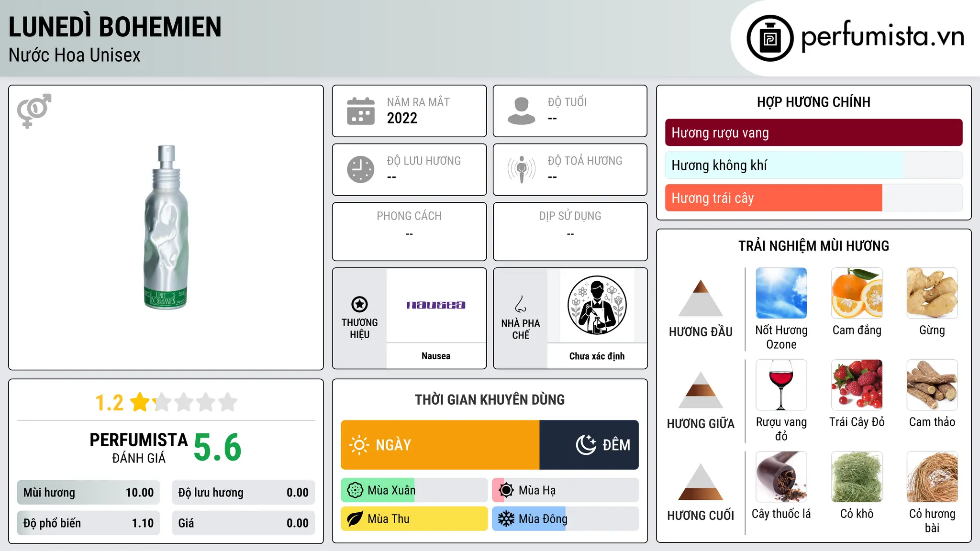
Task: Click the Nước Hoa Unisex subtitle
Action: click(x=75, y=55)
